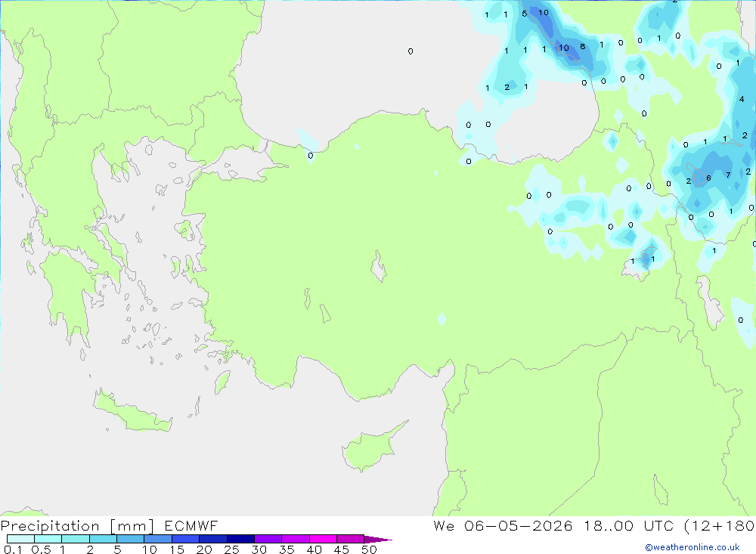Pick the 10–15 mm legend swatch
The height and width of the screenshot is (554, 756).
pos(158,539)
